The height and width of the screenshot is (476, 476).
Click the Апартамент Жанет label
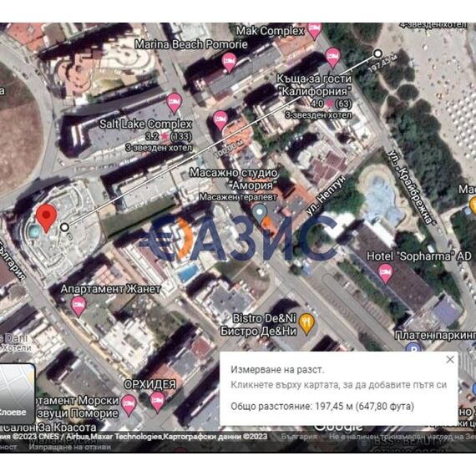pyautogui.click(x=110, y=289)
